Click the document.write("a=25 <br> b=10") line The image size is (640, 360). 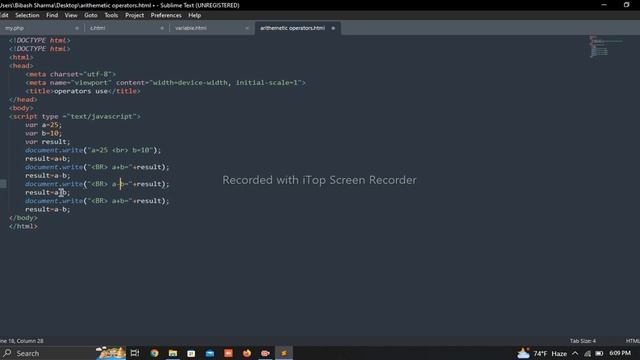[93, 150]
